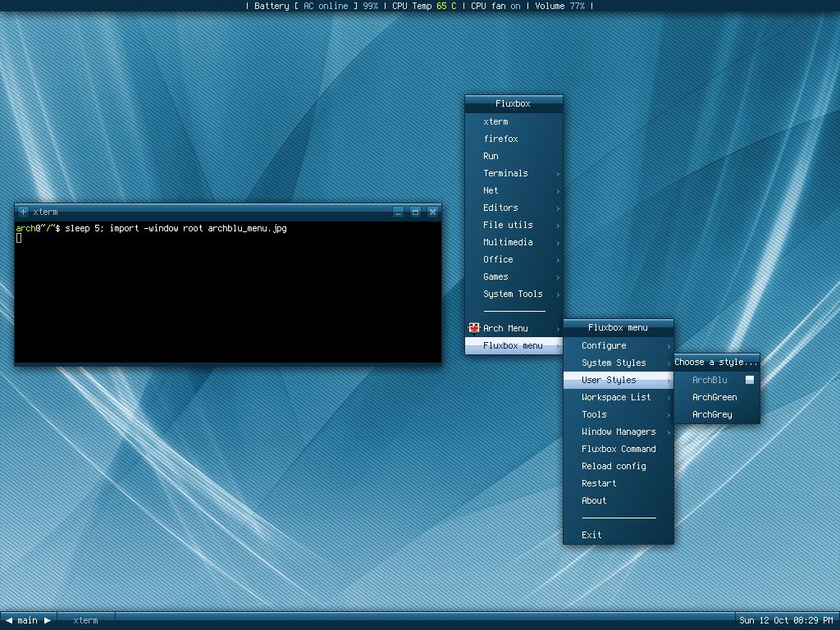Screen dimensions: 840x630
Task: Choose Reload config
Action: 619,466
